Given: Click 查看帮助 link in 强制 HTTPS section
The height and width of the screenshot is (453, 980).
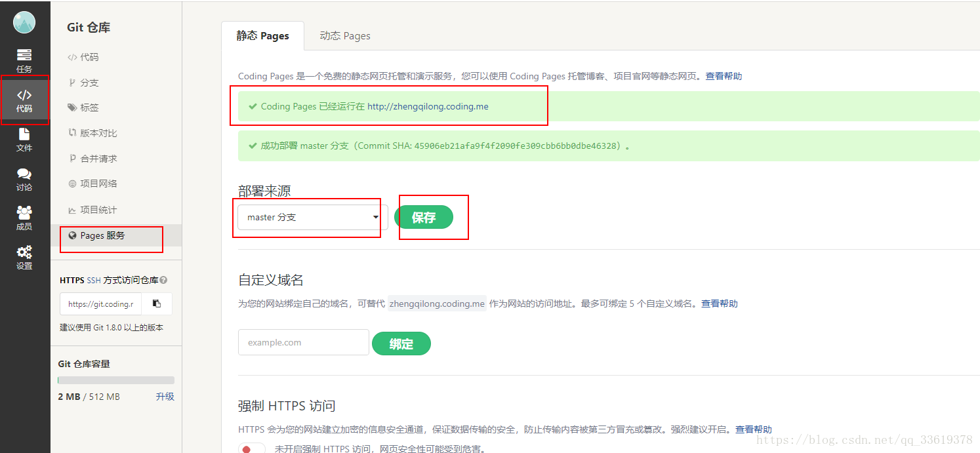Looking at the screenshot, I should [x=754, y=429].
